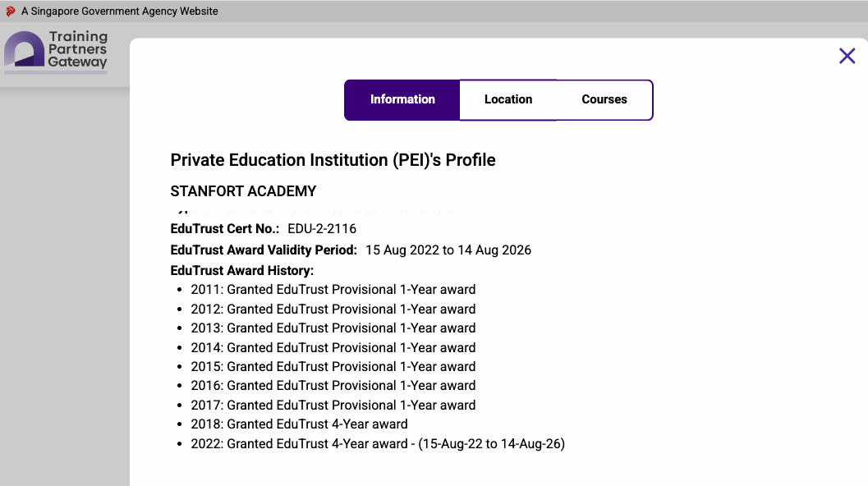This screenshot has height=486, width=868.
Task: Click the 2014 Provisional 1-Year award entry
Action: tap(333, 347)
